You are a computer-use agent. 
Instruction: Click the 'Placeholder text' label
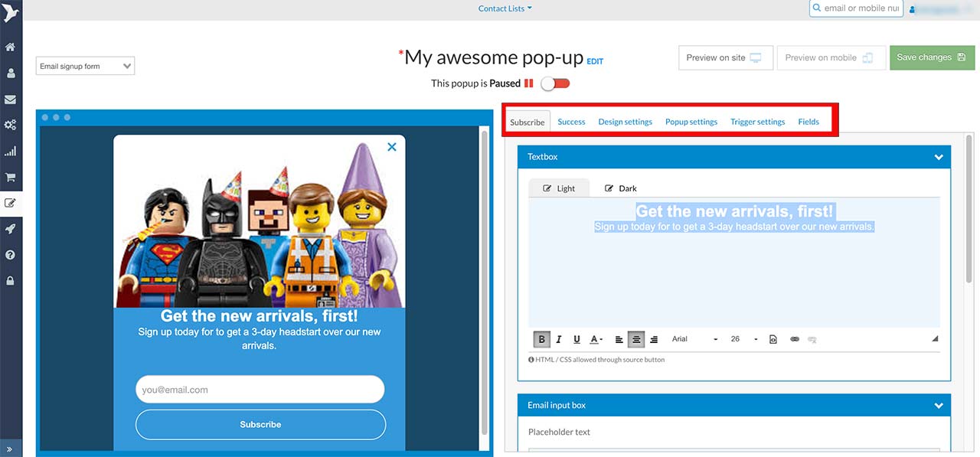pyautogui.click(x=559, y=432)
